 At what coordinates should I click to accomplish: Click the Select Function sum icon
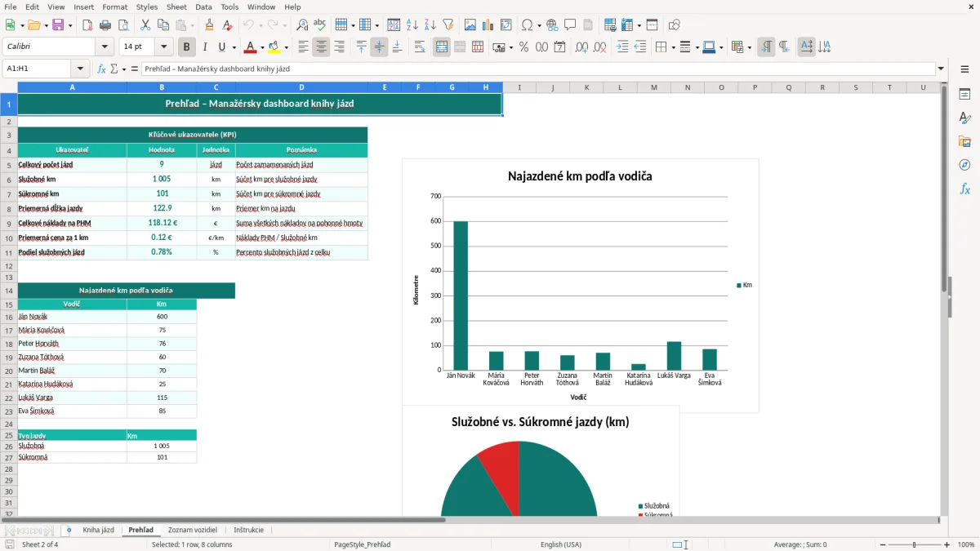pos(114,69)
